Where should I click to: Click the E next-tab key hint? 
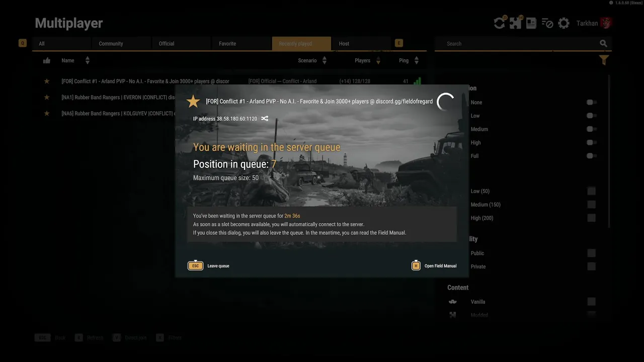pos(399,43)
